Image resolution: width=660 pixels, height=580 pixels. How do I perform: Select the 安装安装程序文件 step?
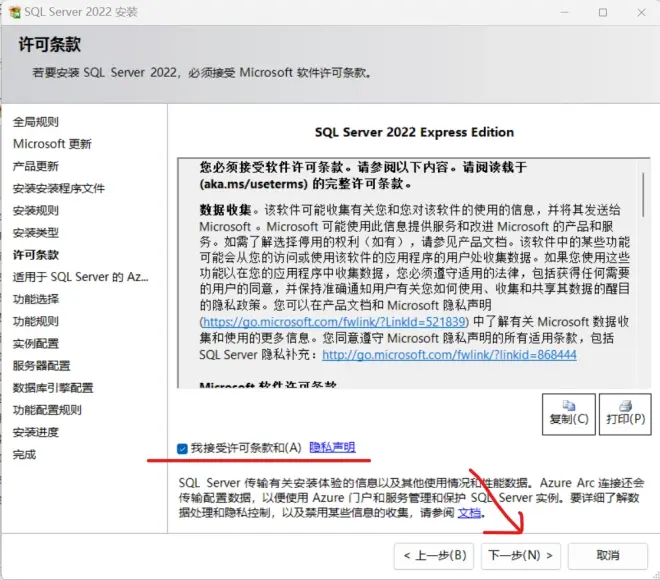coord(59,188)
